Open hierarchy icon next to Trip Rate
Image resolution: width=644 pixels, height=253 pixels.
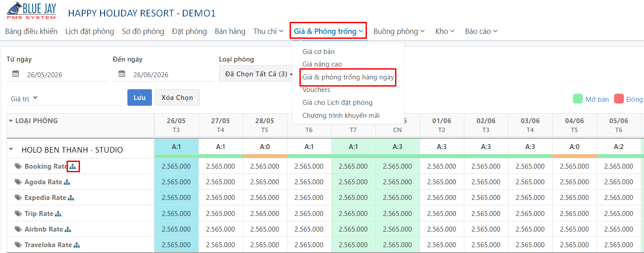(x=58, y=214)
